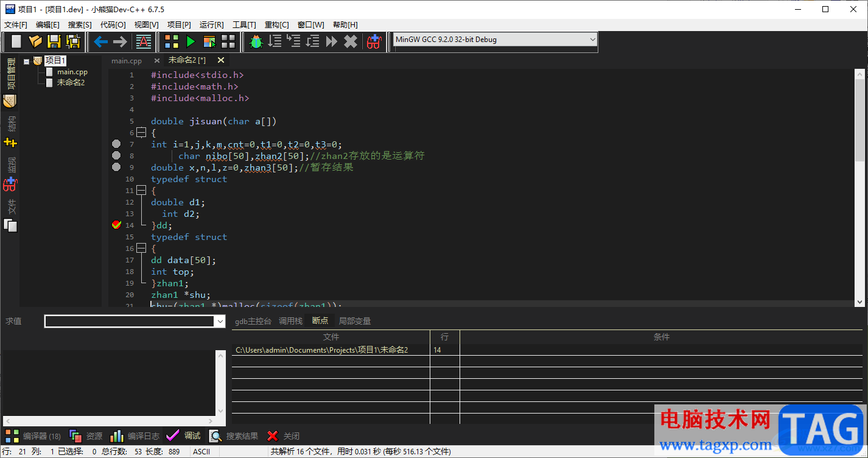The image size is (868, 458).
Task: Open the 资源 bottom tab
Action: (86, 436)
